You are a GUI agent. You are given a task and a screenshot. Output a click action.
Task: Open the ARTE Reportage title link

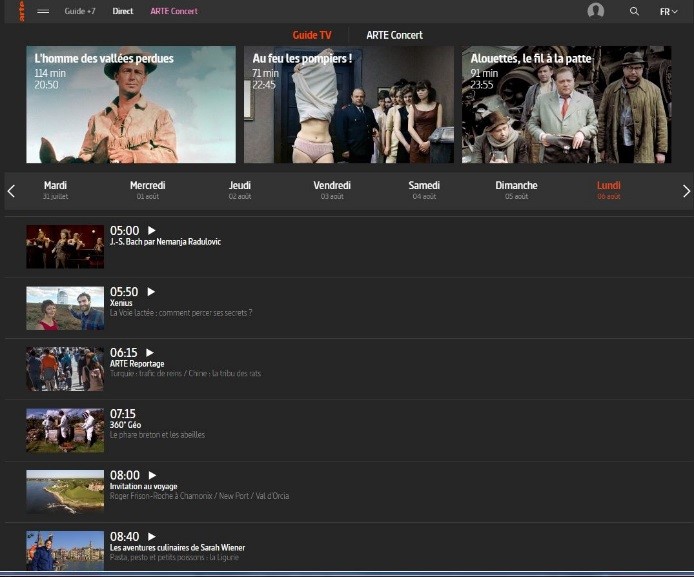pyautogui.click(x=137, y=364)
